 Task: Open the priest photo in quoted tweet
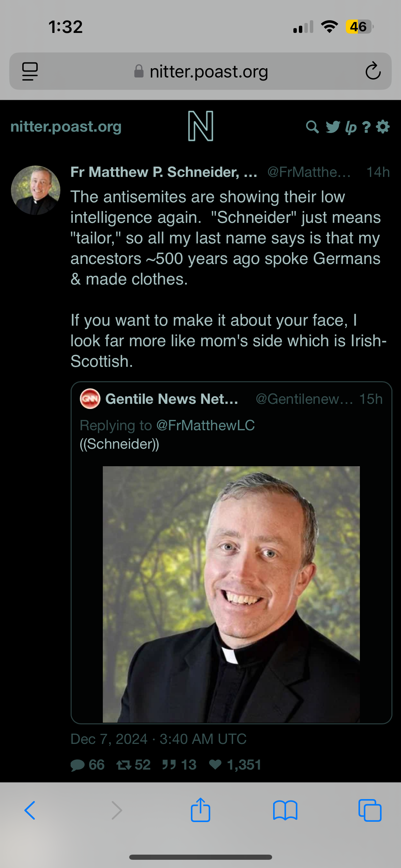pos(231,594)
